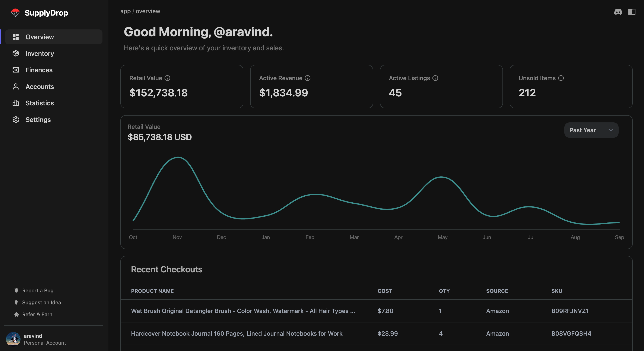644x351 pixels.
Task: Click the Unsold Items info icon
Action: [561, 78]
